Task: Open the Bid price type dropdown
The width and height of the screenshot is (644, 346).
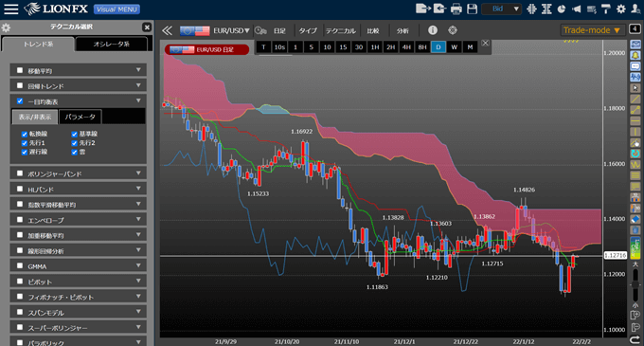Action: coord(502,9)
